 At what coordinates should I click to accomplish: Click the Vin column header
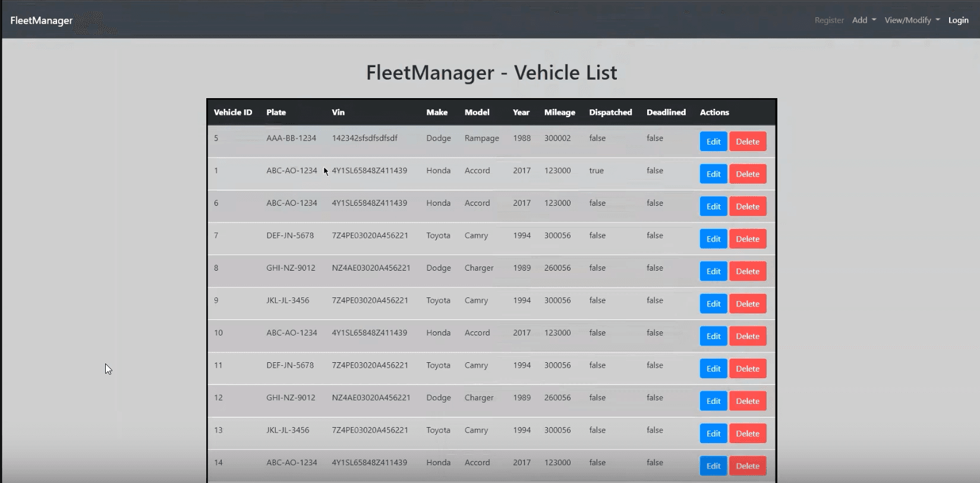338,112
